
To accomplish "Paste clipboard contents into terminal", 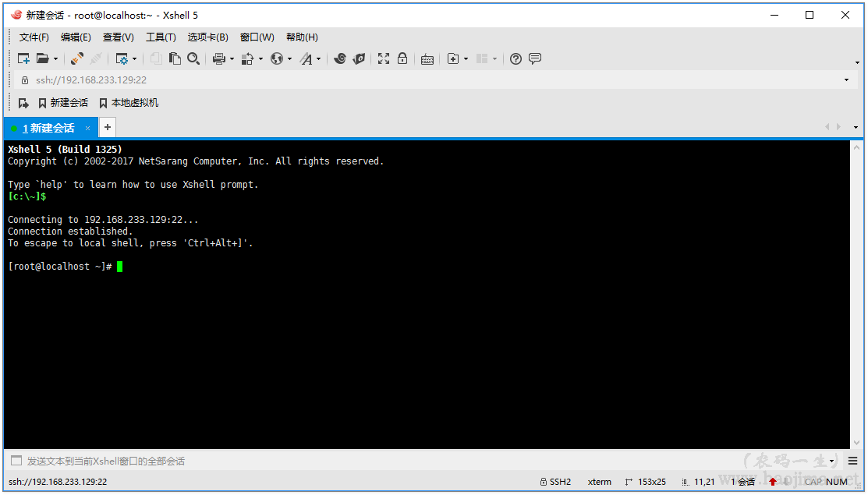I will point(173,58).
